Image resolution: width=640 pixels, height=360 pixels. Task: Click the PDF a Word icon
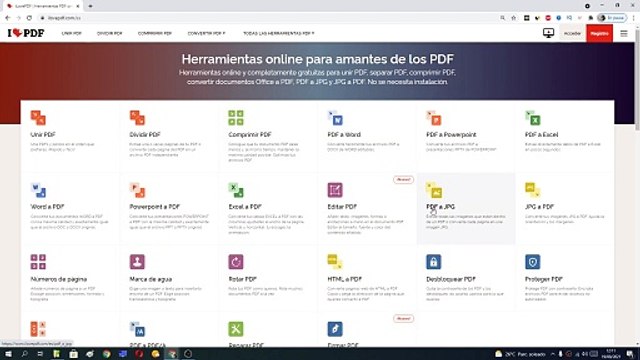(335, 118)
